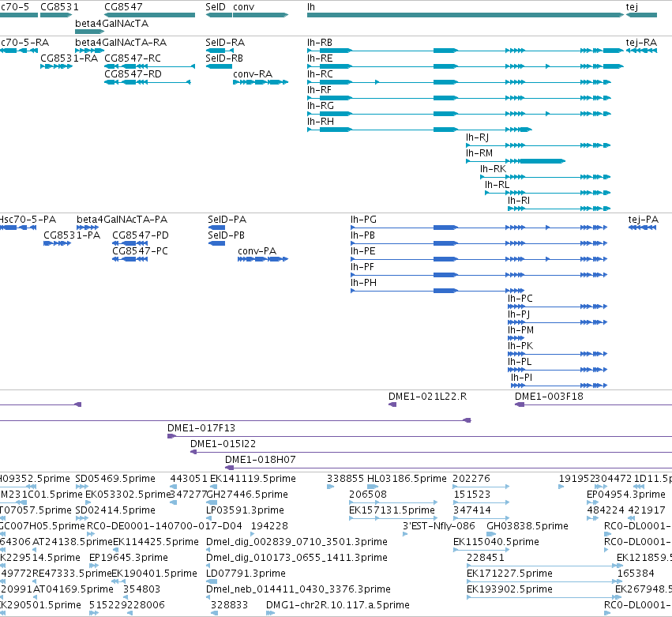Click the CG8547-RC transcript label

coord(133,58)
